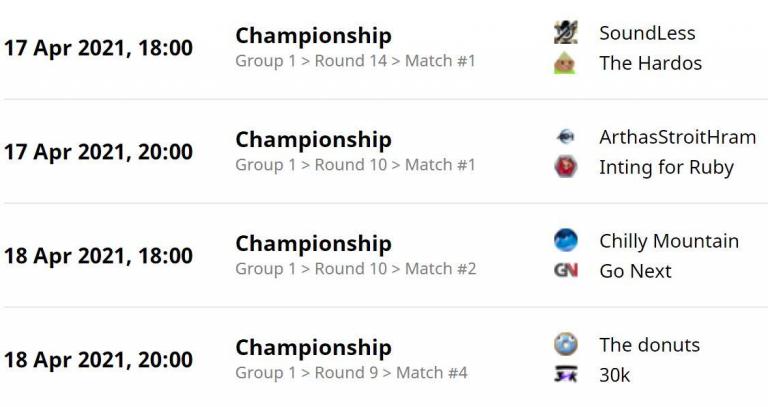Click the SoundLess team logo icon
Viewport: 768px width, 407px height.
tap(566, 33)
